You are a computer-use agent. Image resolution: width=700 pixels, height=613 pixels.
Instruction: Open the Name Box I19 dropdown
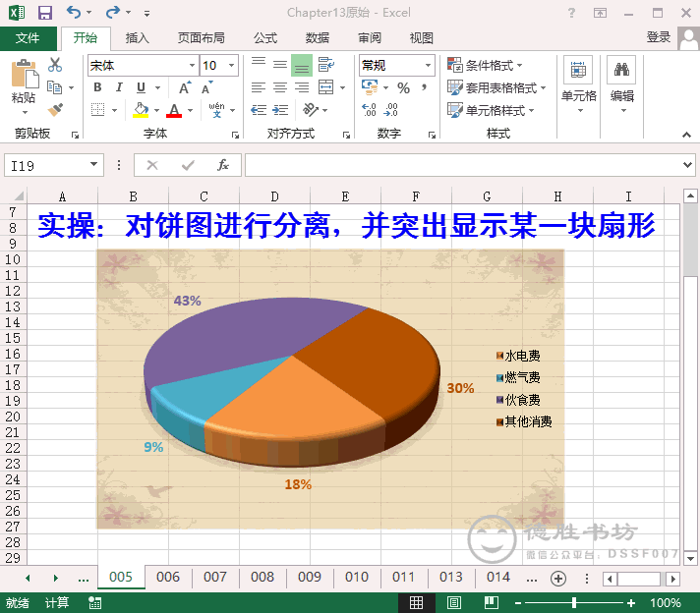click(93, 165)
